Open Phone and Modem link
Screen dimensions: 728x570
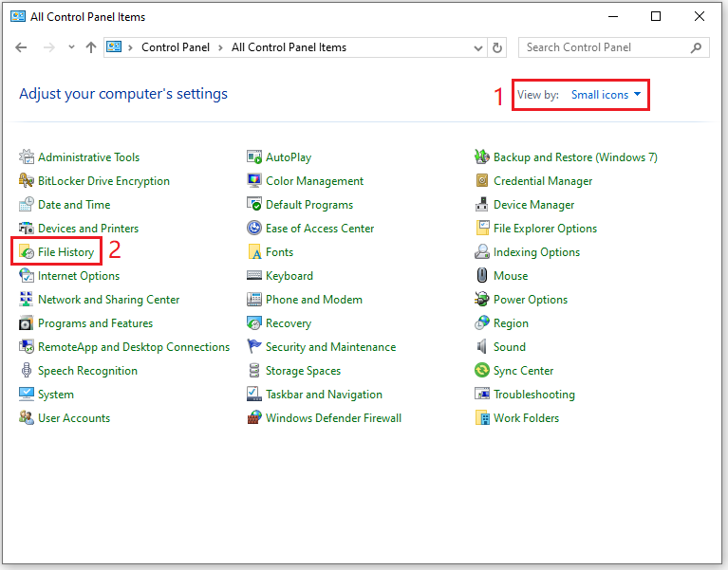[314, 299]
